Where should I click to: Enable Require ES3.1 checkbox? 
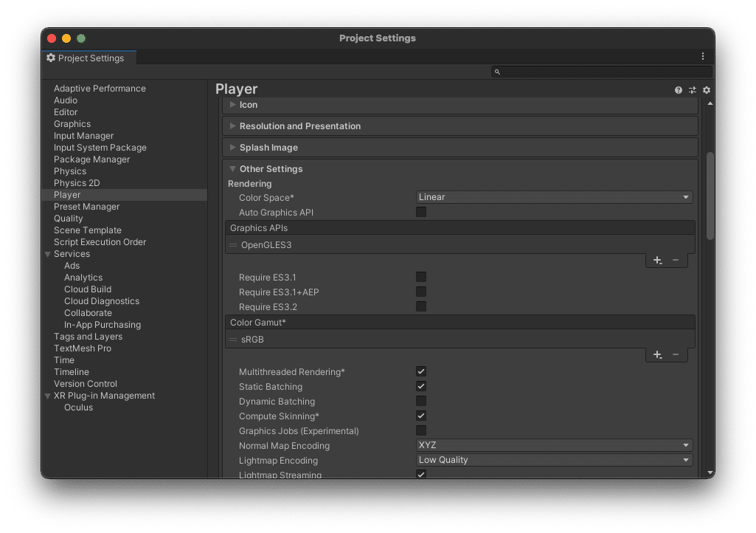pos(421,277)
